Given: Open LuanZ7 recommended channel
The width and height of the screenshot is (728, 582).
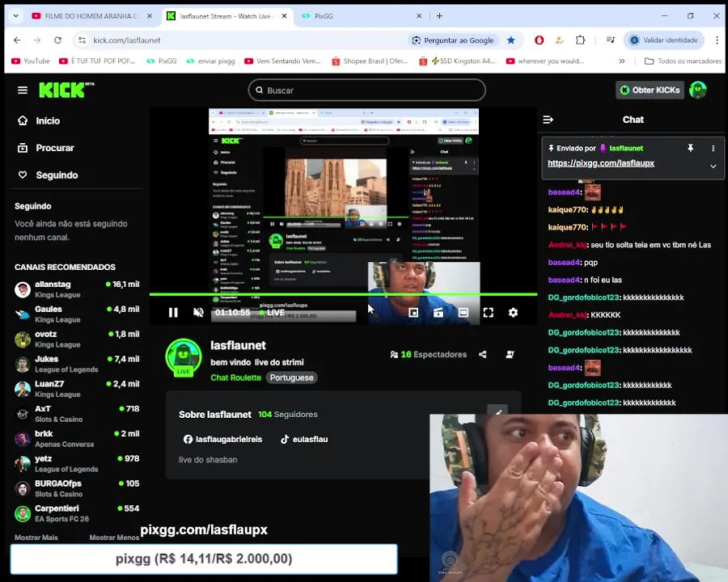Looking at the screenshot, I should 77,389.
